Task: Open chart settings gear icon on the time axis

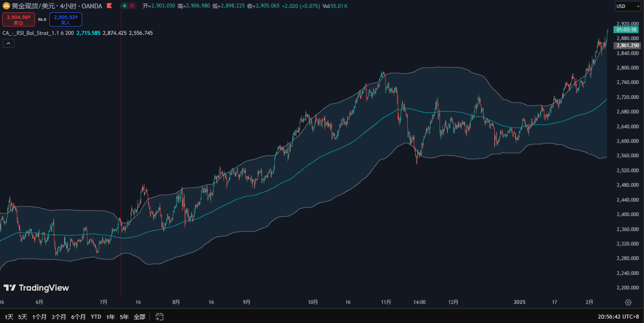Action: pos(628,302)
